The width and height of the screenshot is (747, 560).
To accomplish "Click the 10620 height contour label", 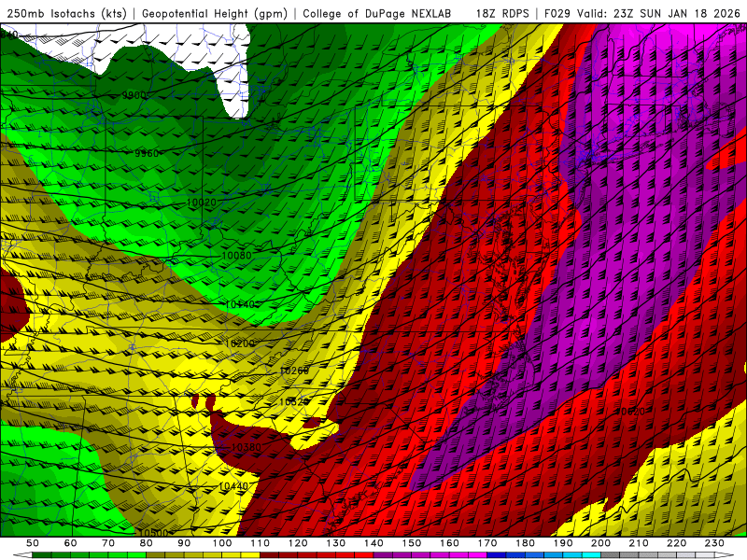I will tap(630, 411).
